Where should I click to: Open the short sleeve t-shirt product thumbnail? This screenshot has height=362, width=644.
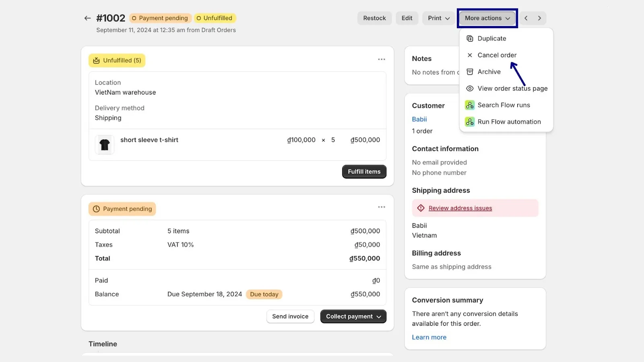[x=105, y=144]
